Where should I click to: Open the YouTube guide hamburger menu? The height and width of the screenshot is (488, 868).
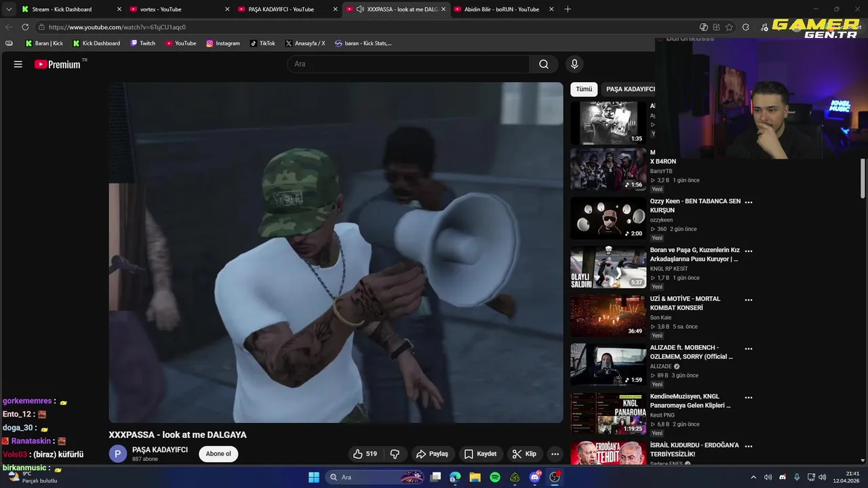pos(18,64)
